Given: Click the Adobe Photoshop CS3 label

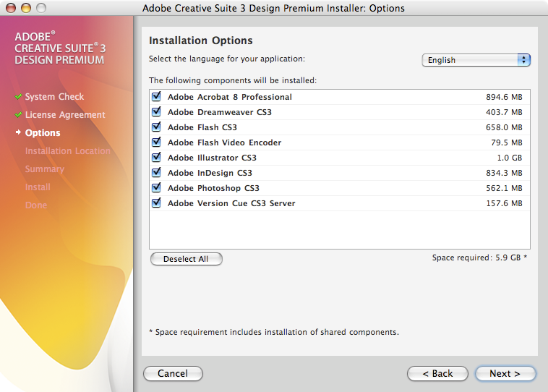Looking at the screenshot, I should (x=213, y=188).
